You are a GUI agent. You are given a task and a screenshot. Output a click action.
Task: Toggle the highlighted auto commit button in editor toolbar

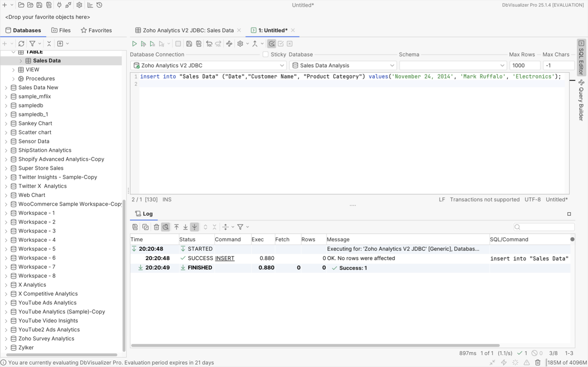(x=272, y=44)
